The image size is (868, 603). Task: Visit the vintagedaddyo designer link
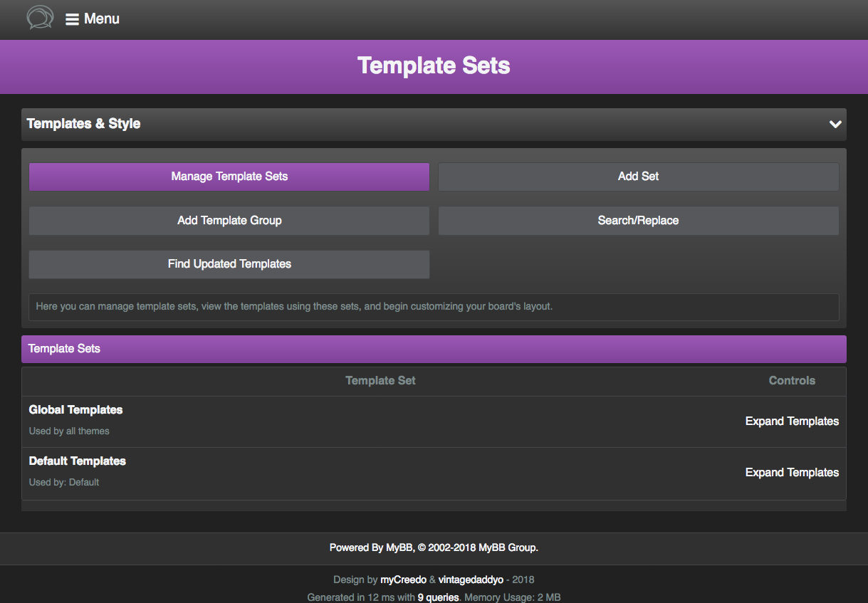coord(471,580)
